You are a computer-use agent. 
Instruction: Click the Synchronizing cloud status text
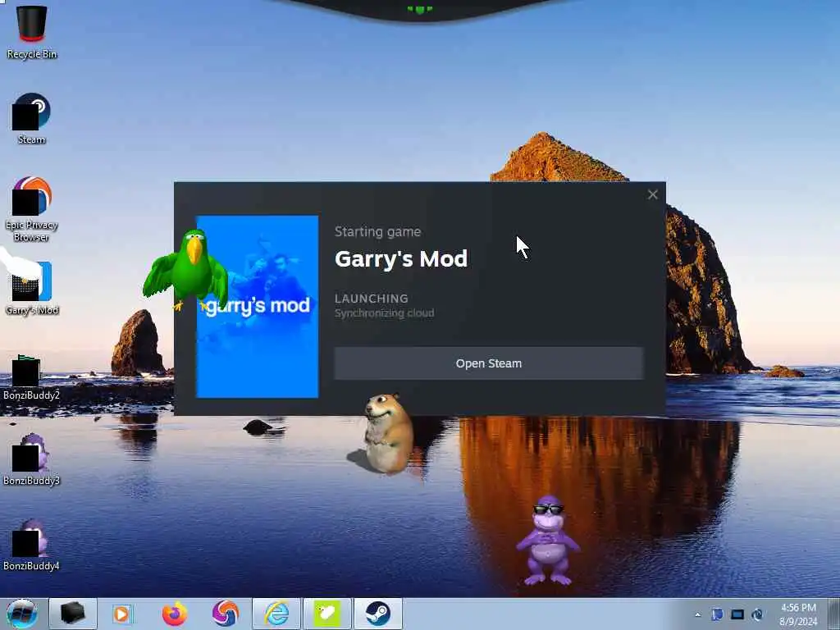point(384,313)
